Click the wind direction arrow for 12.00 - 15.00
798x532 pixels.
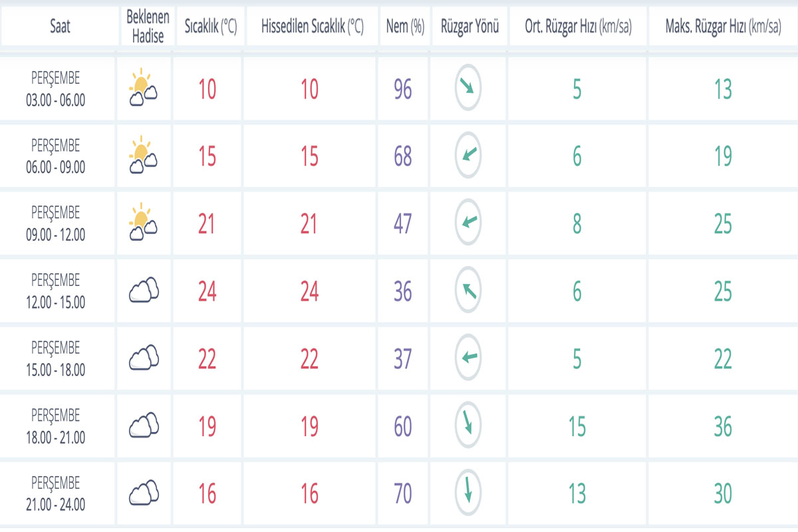tap(467, 291)
